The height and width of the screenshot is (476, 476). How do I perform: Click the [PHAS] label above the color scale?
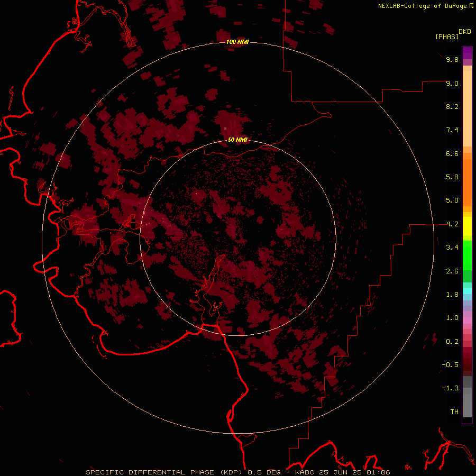pyautogui.click(x=447, y=37)
